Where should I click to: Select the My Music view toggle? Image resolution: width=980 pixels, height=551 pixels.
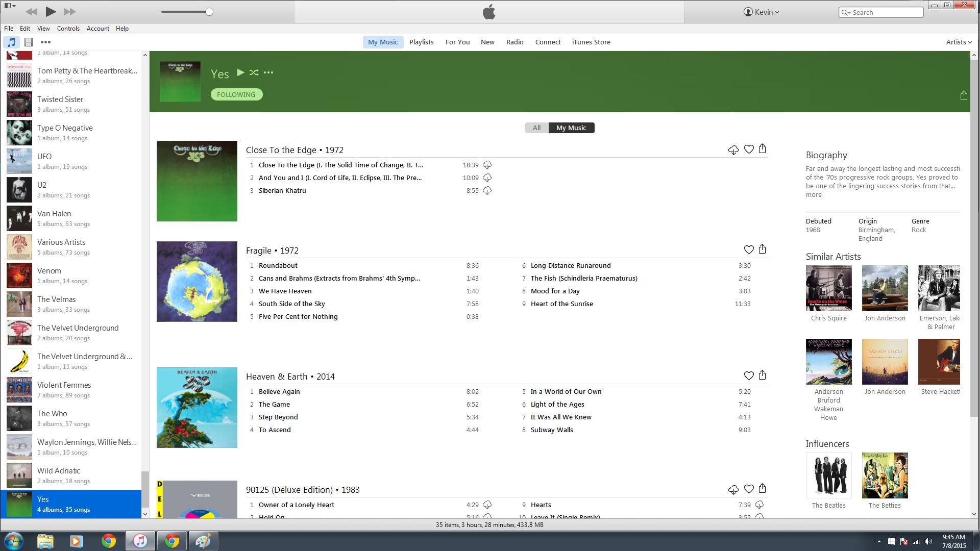click(x=571, y=128)
